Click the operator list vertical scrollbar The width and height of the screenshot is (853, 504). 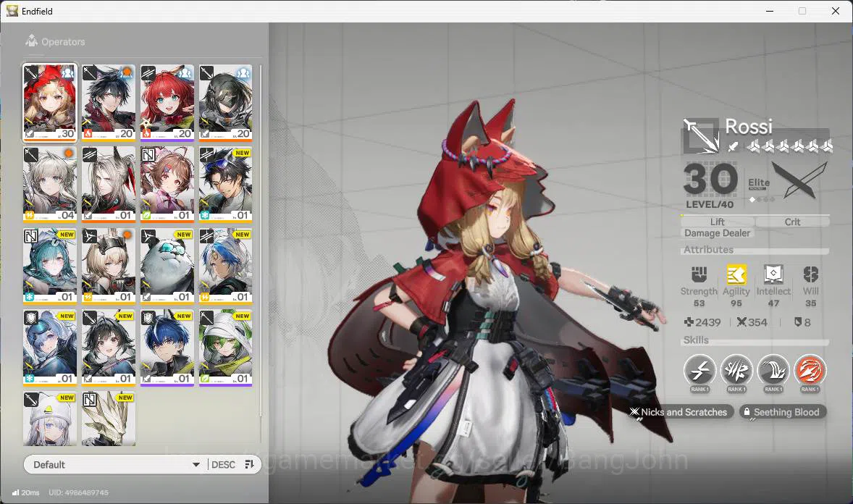click(x=261, y=240)
